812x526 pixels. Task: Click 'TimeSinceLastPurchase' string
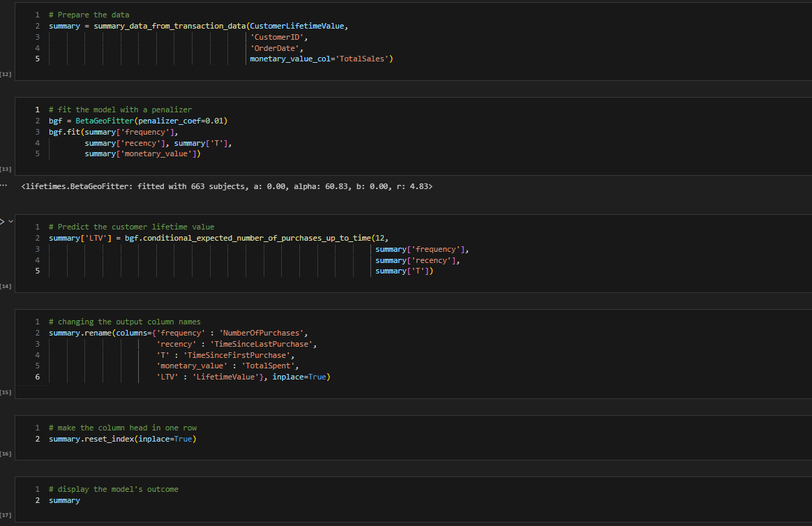262,345
